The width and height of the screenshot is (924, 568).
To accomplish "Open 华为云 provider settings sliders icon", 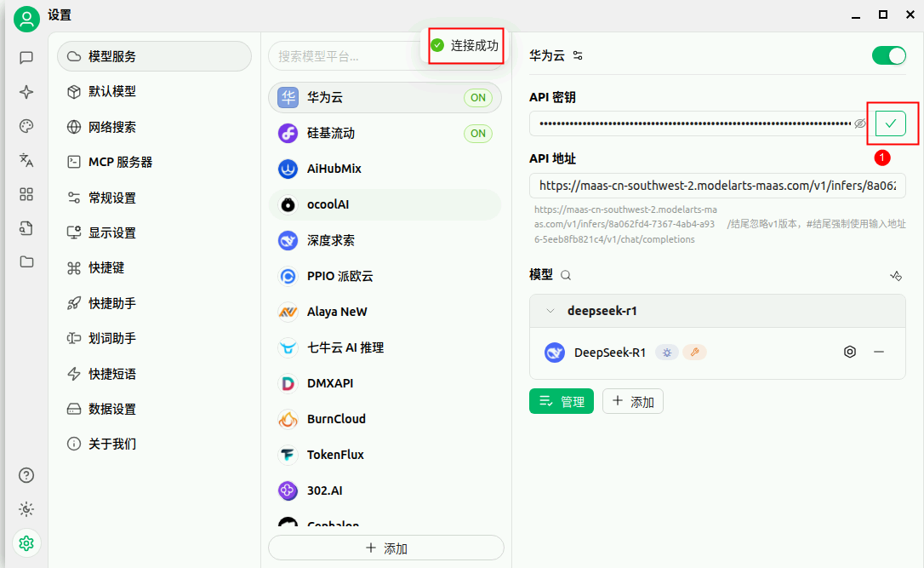I will point(578,55).
